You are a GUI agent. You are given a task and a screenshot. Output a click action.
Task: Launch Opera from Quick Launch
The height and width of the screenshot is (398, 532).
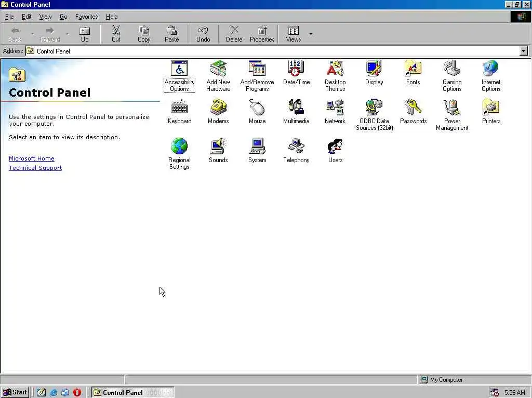(77, 393)
